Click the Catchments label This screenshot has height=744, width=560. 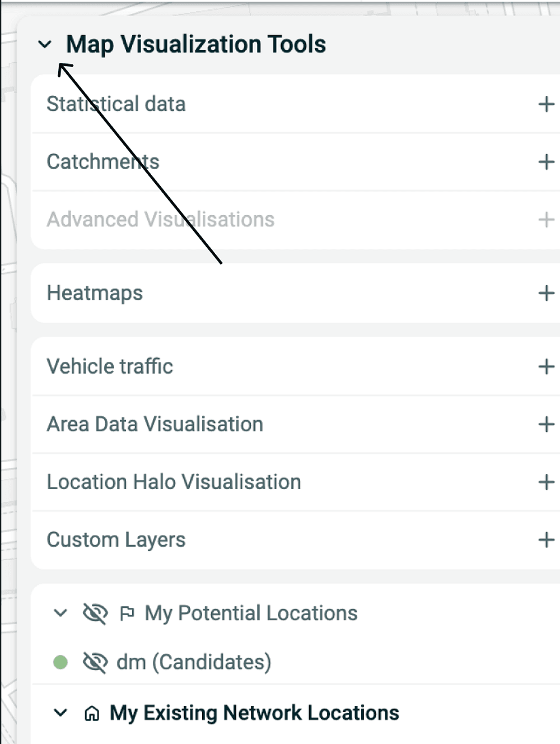point(103,162)
